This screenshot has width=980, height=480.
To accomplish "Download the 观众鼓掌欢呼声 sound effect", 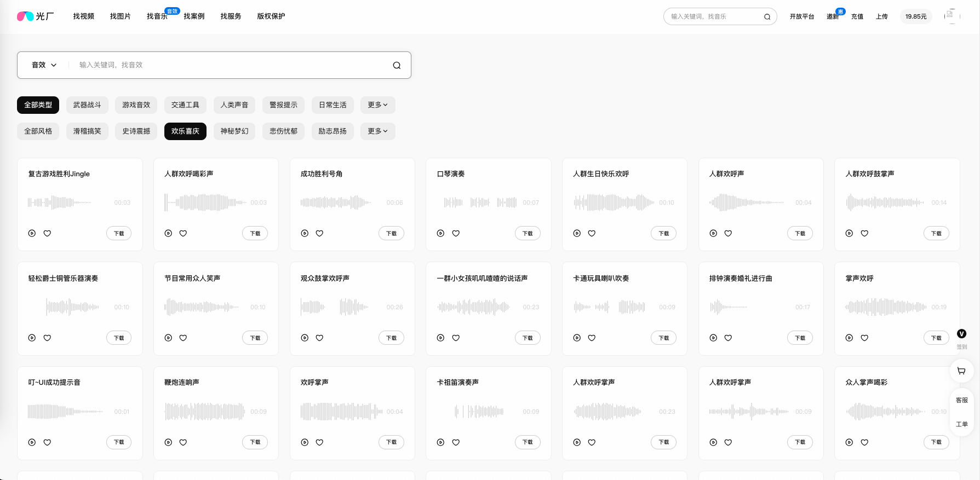I will click(391, 338).
